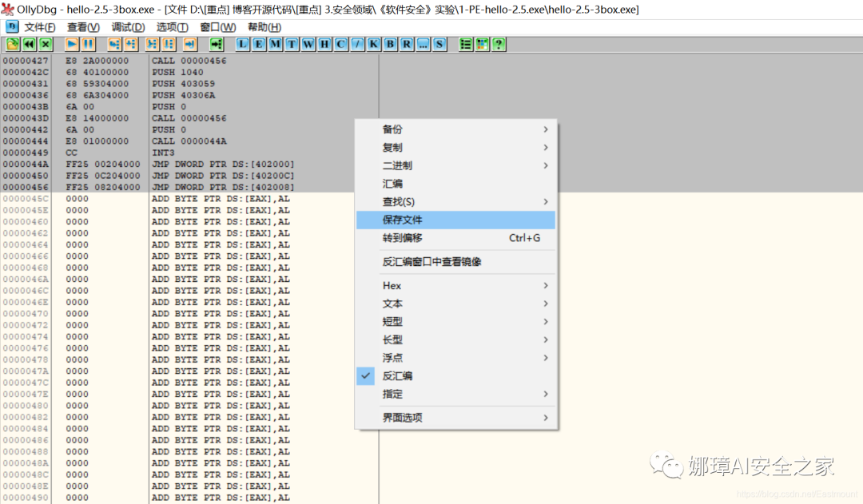The height and width of the screenshot is (504, 863).
Task: Expand the 备份 submenu
Action: pos(455,129)
